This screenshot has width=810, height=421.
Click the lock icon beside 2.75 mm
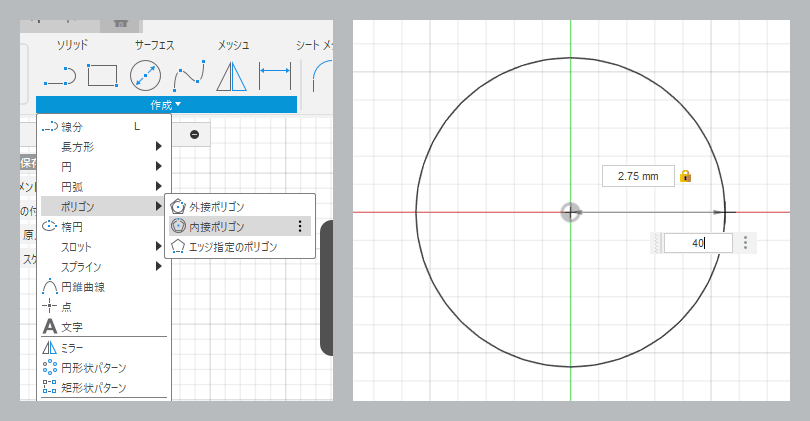(686, 176)
